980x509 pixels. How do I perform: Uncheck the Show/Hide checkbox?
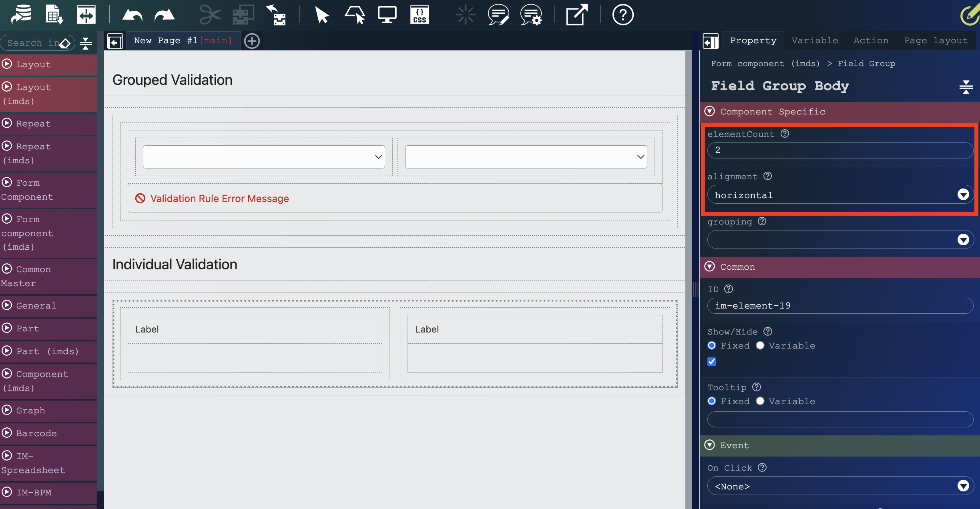[712, 362]
